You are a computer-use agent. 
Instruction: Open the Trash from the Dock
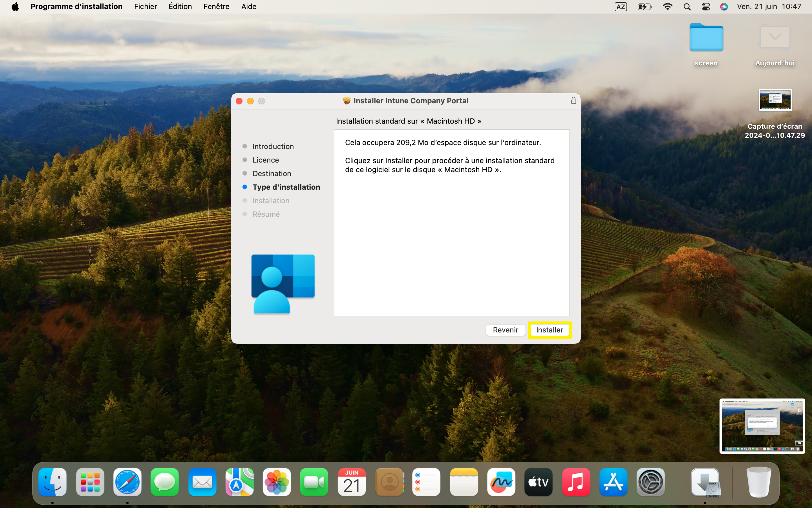pos(759,482)
